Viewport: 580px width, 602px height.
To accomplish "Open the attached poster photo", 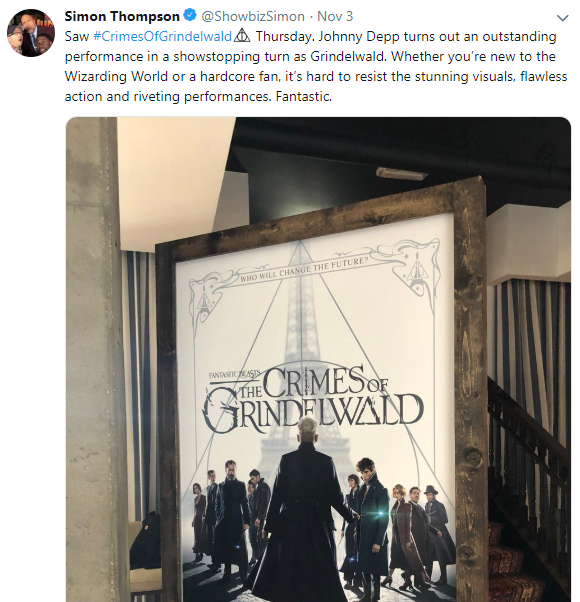I will [x=318, y=359].
